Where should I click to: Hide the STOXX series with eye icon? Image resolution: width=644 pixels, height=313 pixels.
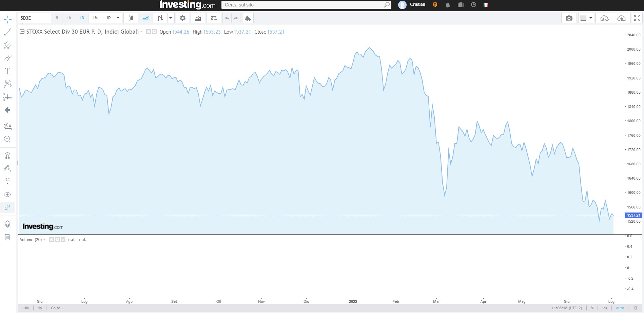tap(149, 32)
